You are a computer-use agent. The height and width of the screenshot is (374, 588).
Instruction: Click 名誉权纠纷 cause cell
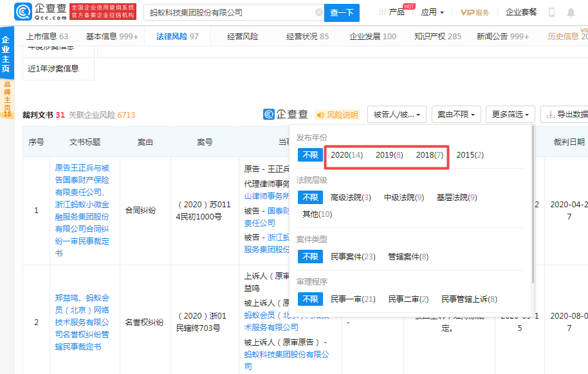(144, 322)
